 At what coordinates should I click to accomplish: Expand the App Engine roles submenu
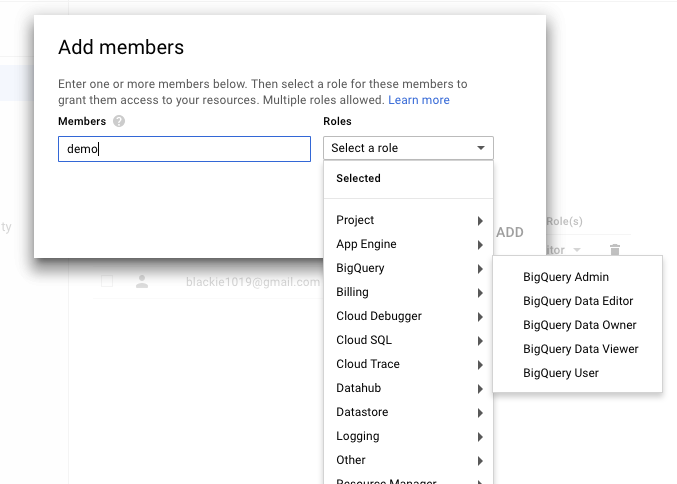pos(408,244)
